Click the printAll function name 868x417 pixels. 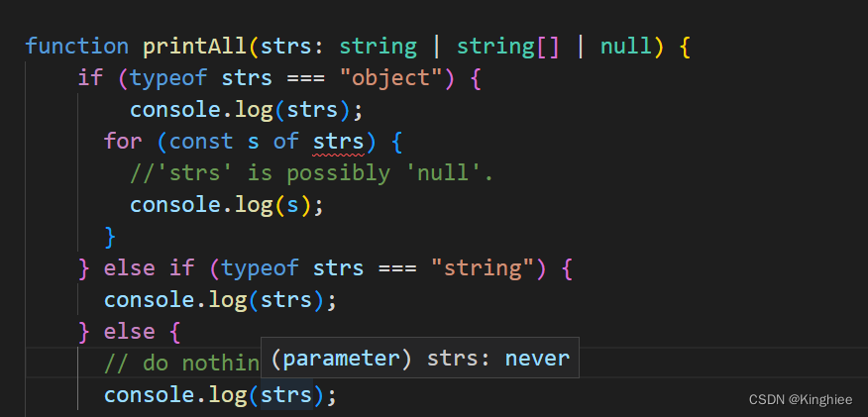(195, 47)
